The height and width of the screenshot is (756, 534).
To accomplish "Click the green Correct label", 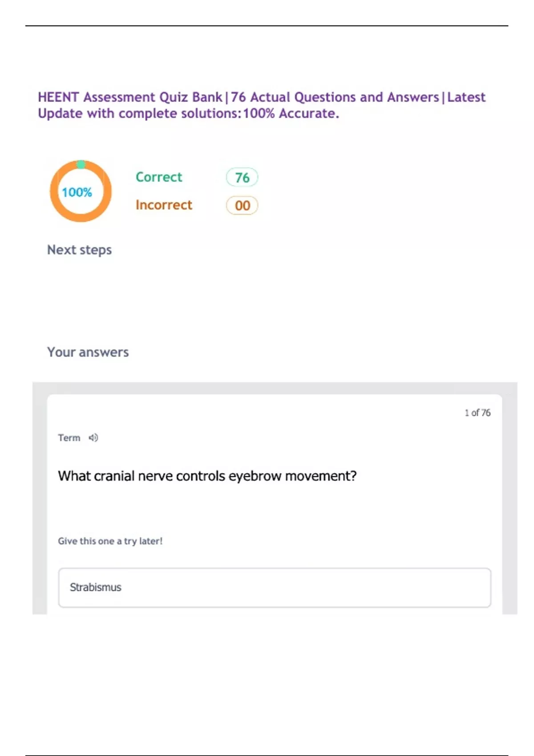I will point(159,177).
